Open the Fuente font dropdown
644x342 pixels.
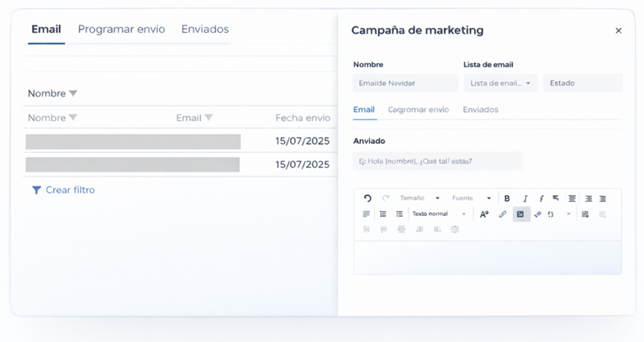click(472, 198)
